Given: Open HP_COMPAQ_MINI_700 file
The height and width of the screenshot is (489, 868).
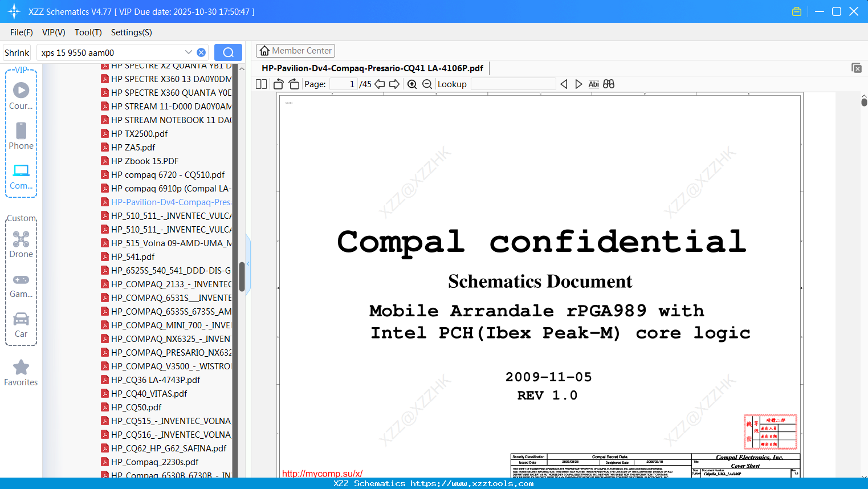Looking at the screenshot, I should click(166, 325).
